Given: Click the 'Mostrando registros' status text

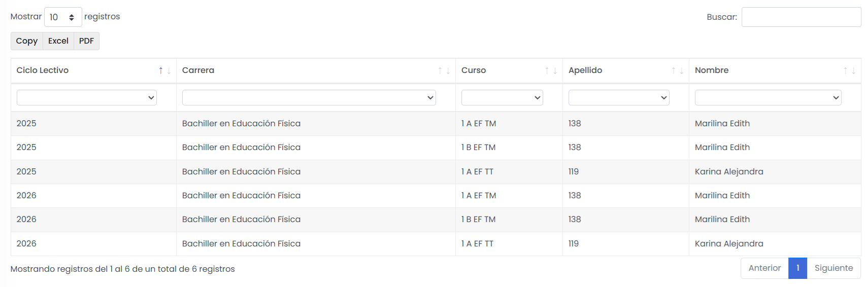Looking at the screenshot, I should click(122, 269).
